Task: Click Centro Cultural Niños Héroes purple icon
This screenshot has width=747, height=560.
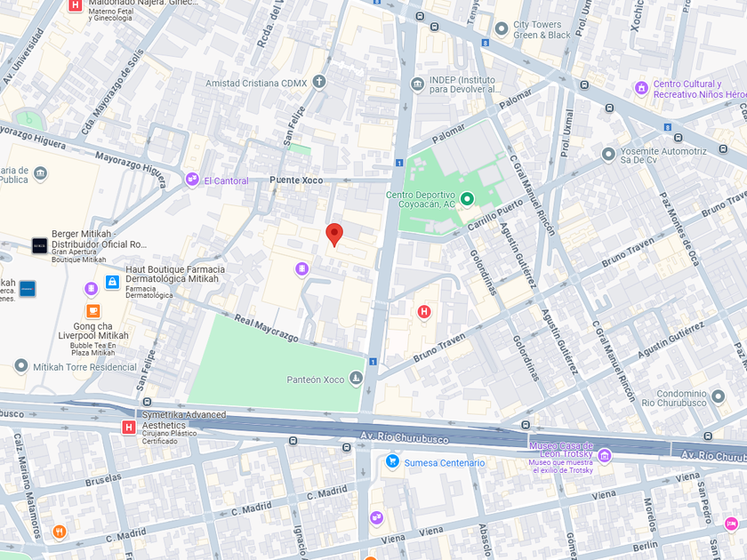Action: tap(642, 88)
